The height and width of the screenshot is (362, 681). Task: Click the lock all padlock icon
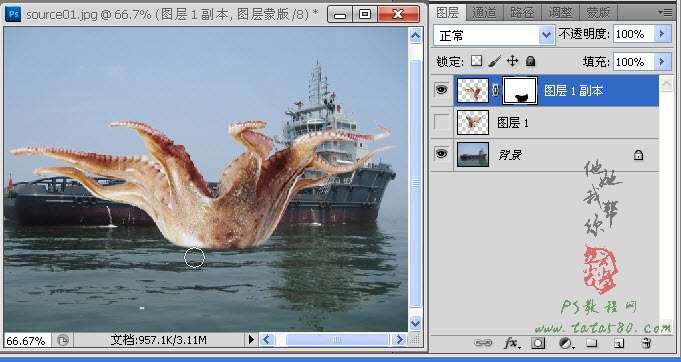coord(530,61)
